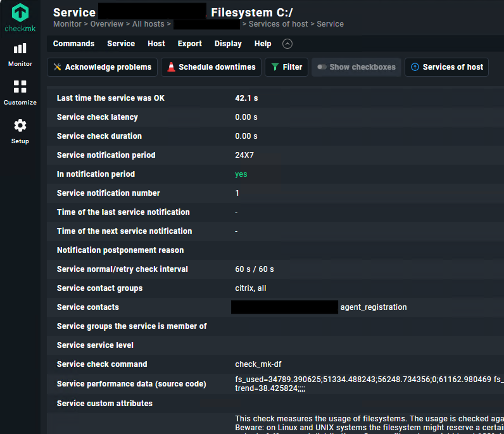Open the Service menu
Screen dimensions: 504x434
pos(121,44)
